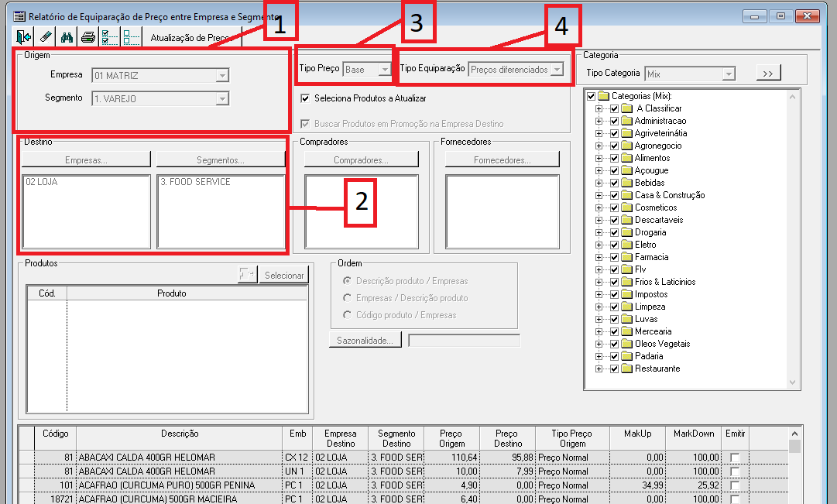Click the small icon left of Selecionar
837x504 pixels.
pos(247,275)
